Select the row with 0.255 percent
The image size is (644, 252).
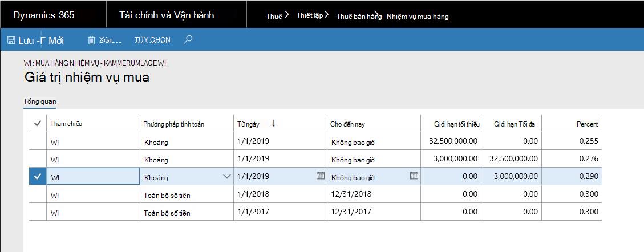click(38, 141)
